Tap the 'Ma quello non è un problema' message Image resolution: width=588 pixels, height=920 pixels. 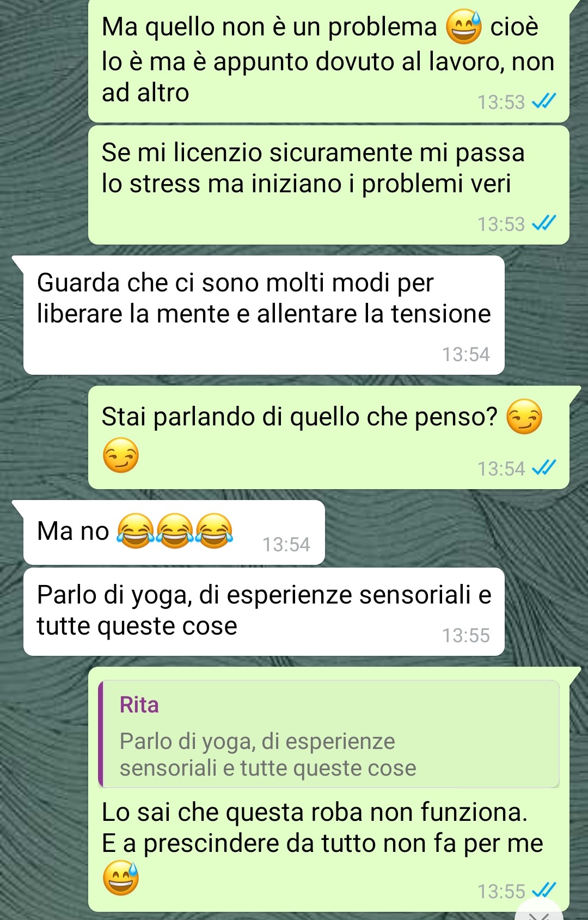329,60
